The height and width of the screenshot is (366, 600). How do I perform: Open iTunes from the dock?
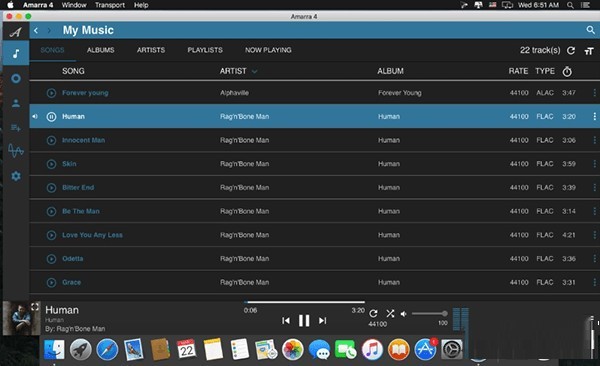[x=372, y=350]
